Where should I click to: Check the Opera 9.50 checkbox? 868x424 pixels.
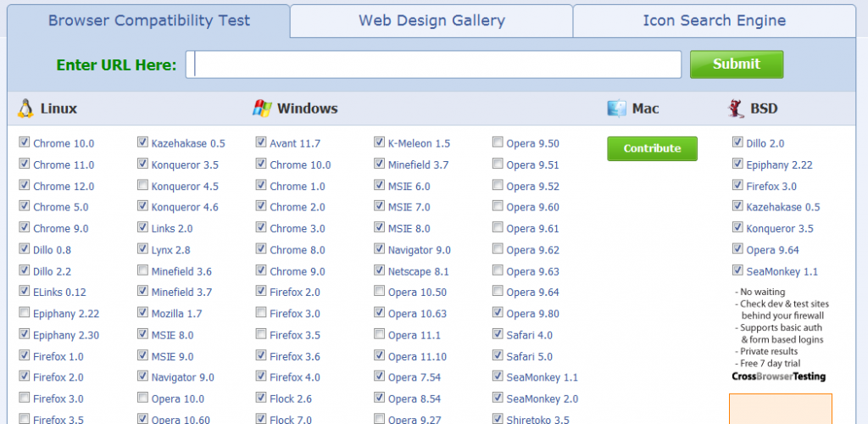498,142
